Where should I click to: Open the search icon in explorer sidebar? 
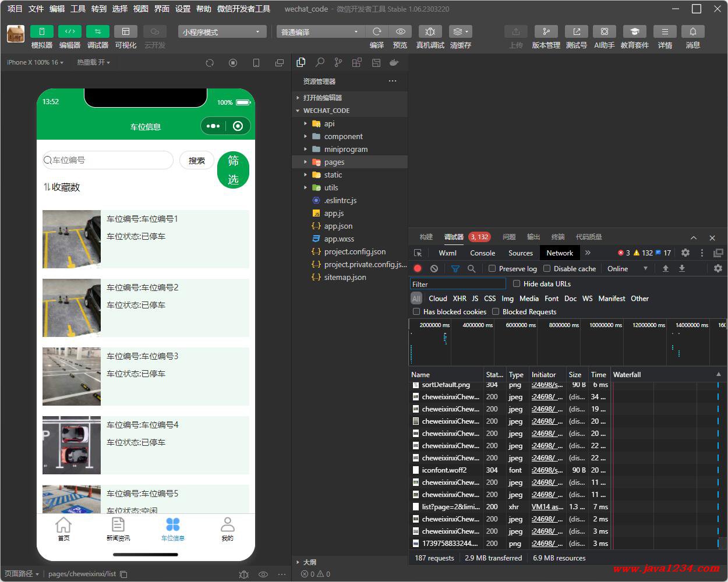click(x=320, y=62)
